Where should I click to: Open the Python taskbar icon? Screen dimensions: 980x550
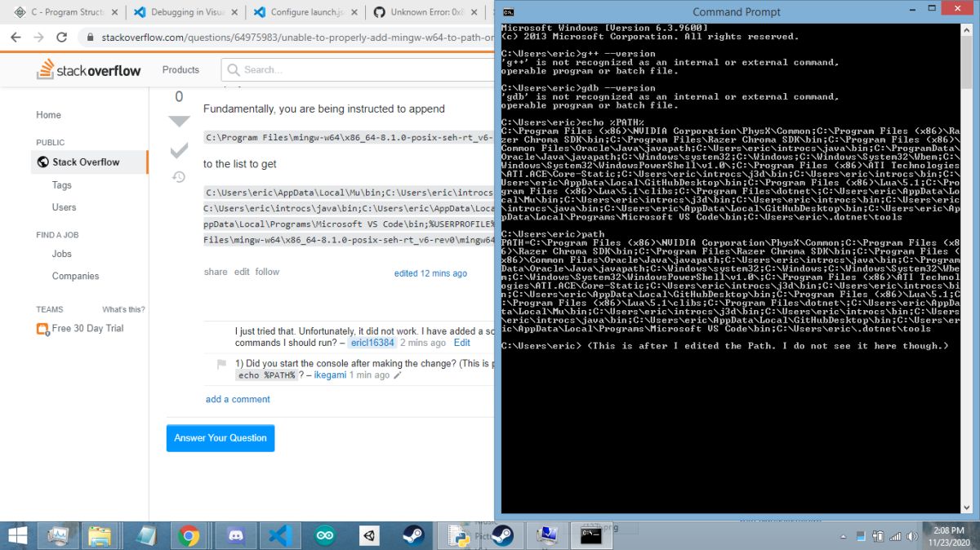(x=459, y=536)
